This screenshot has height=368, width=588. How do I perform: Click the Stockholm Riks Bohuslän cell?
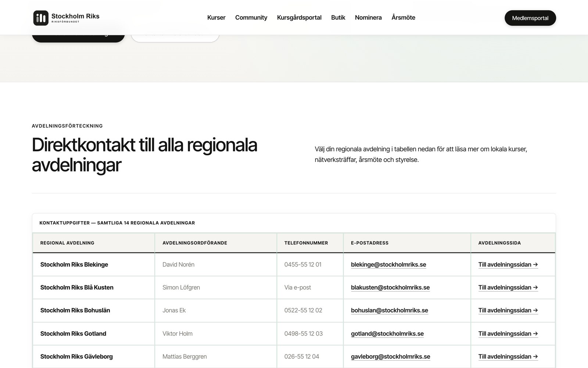pos(94,310)
